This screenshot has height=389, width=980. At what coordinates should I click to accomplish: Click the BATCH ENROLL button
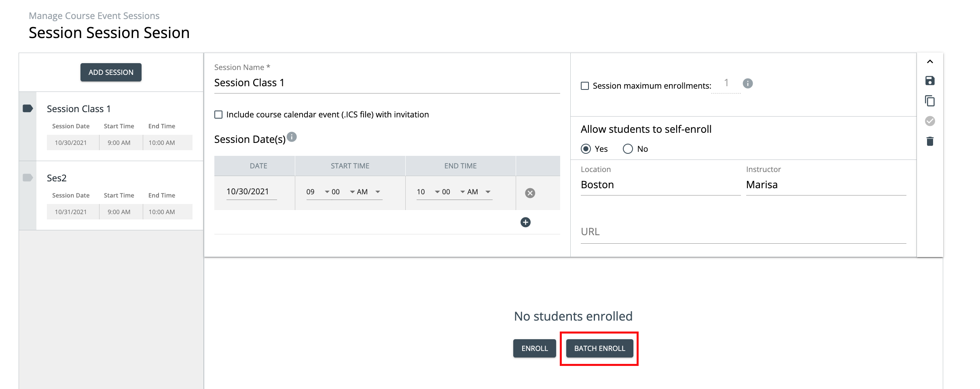599,349
